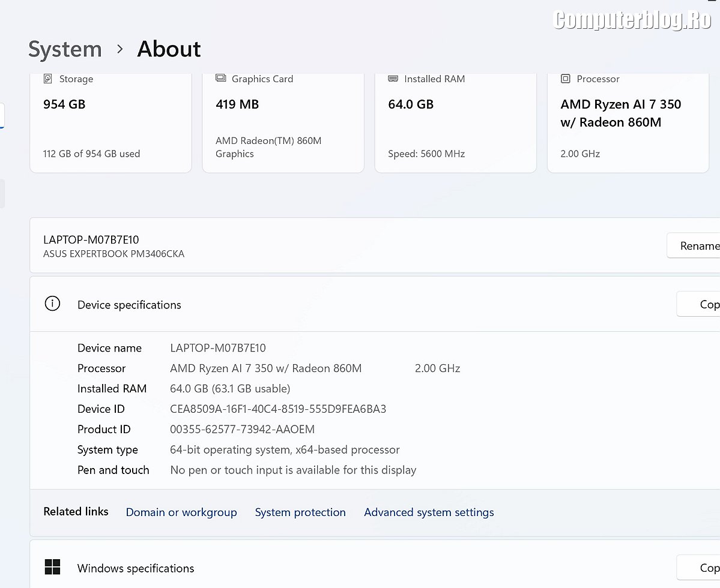Click the Installed RAM memory icon

point(393,79)
